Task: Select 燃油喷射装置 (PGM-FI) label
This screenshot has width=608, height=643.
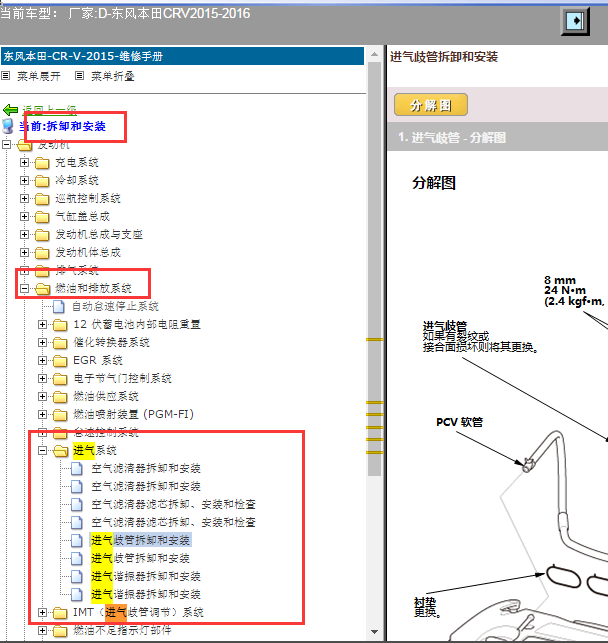Action: pos(133,415)
